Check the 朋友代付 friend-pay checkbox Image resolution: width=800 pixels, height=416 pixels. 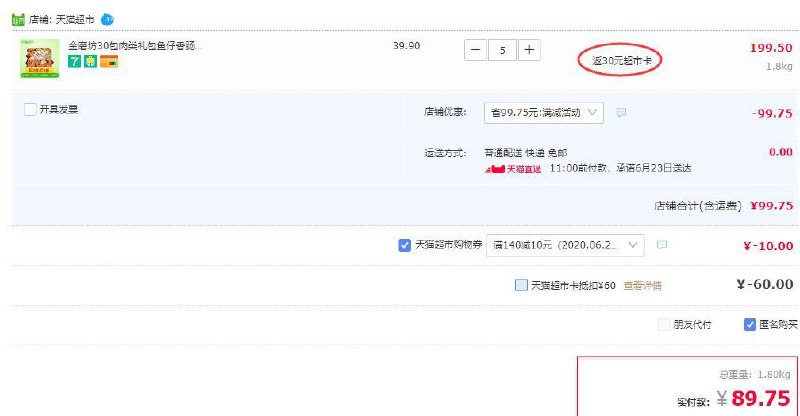[664, 324]
